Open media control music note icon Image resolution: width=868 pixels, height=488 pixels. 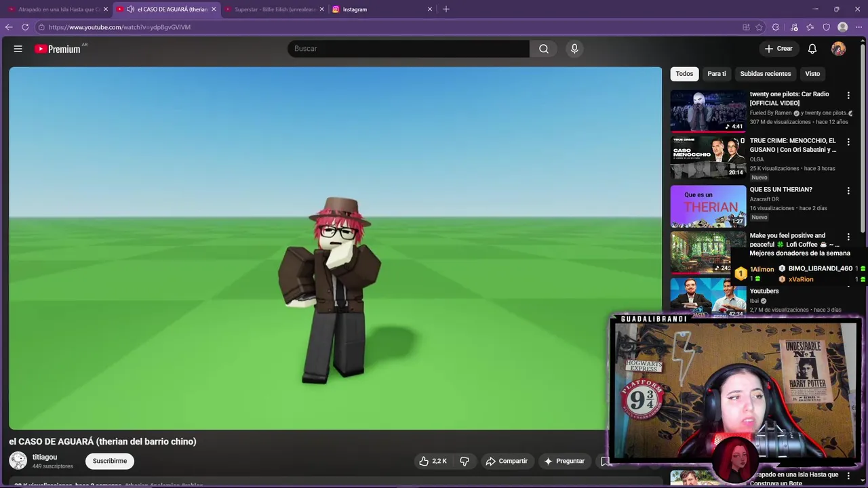tap(794, 27)
